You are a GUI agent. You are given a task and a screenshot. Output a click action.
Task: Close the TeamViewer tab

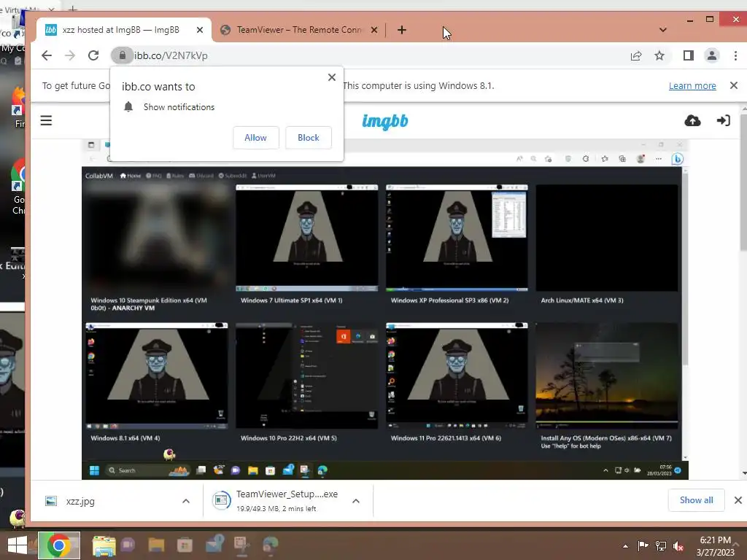(x=374, y=30)
